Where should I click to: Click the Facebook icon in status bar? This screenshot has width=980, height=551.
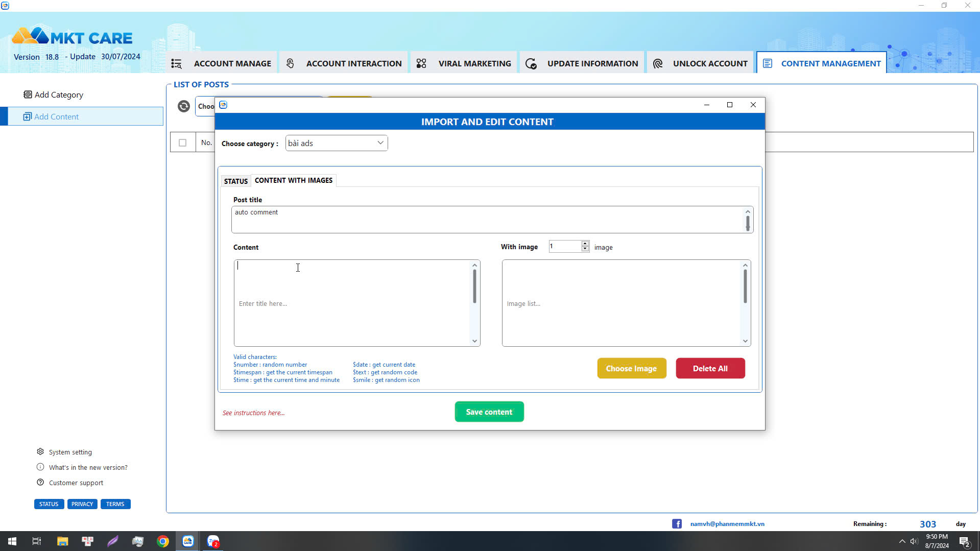coord(677,523)
